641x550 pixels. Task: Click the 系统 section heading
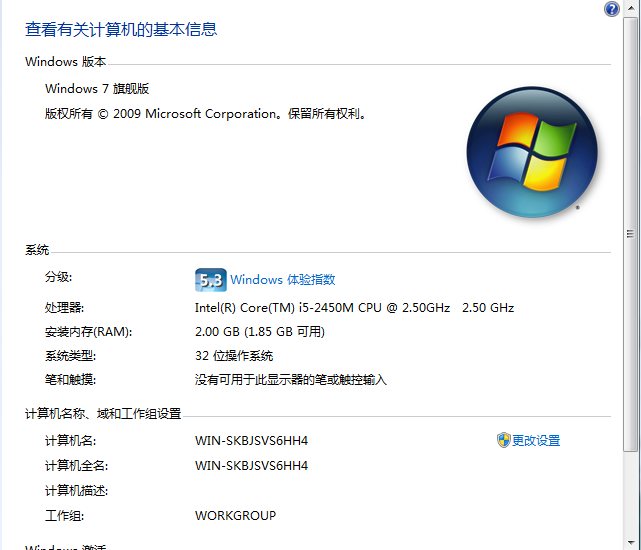37,250
